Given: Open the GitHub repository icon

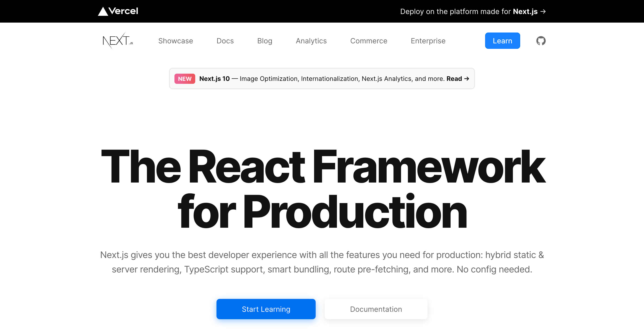Looking at the screenshot, I should point(541,41).
